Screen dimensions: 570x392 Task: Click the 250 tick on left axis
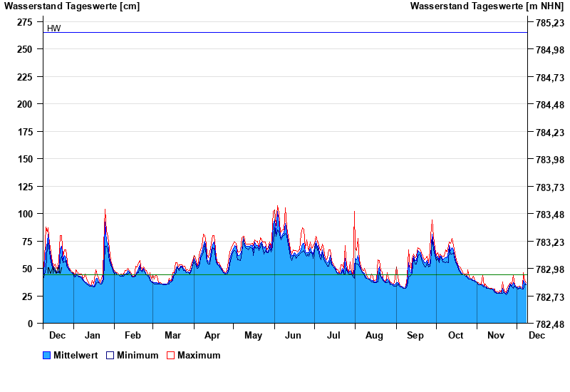[25, 49]
